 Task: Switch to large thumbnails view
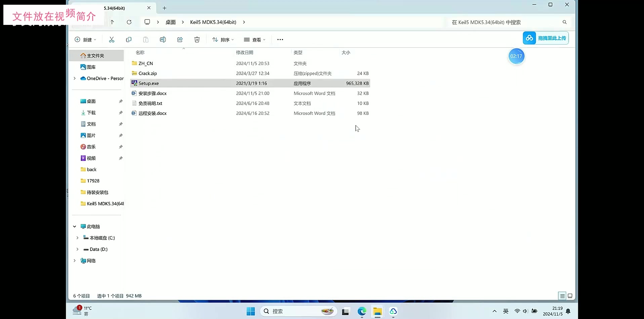(x=570, y=296)
